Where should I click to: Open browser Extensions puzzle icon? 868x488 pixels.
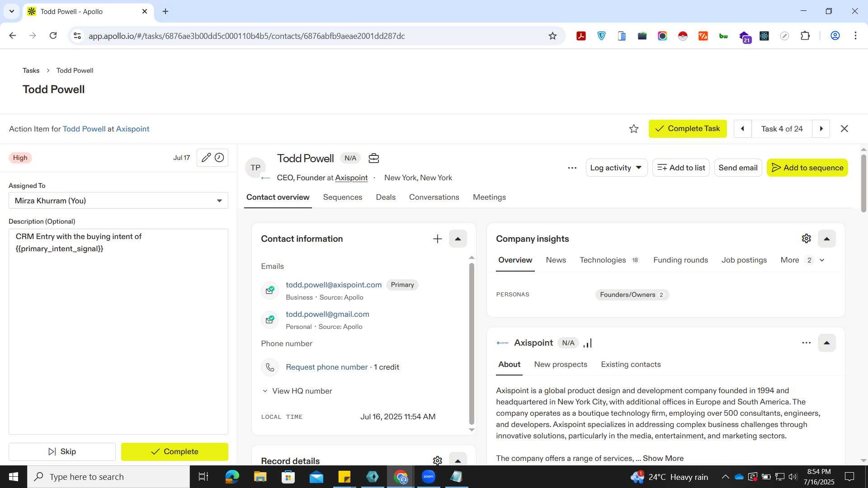(805, 36)
